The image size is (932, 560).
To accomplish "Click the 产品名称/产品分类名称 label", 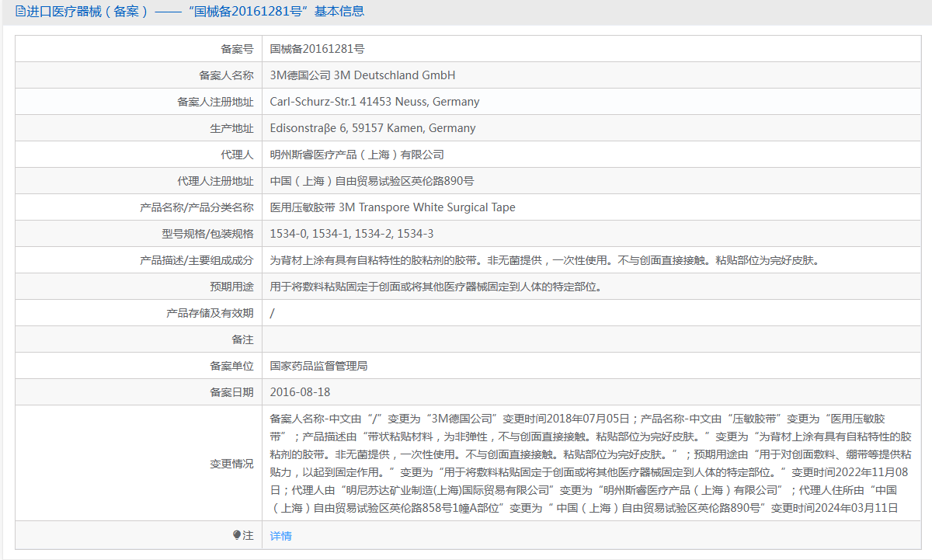I will point(196,207).
